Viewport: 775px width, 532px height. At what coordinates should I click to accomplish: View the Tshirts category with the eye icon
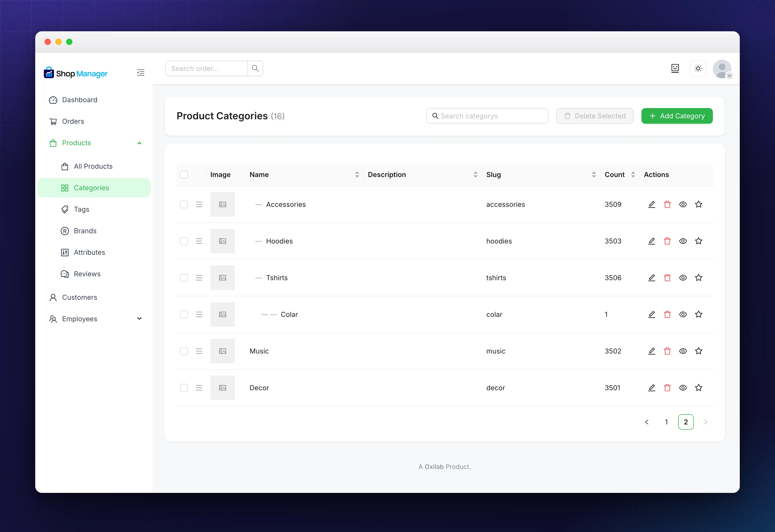(683, 278)
